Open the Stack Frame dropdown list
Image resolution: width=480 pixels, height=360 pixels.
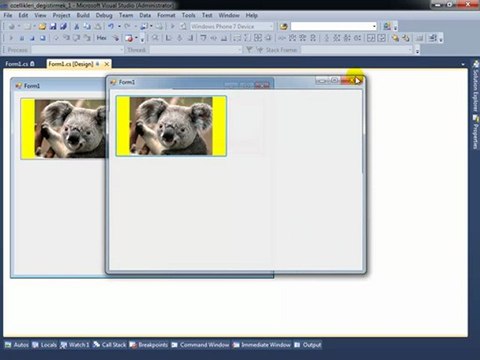pos(410,50)
